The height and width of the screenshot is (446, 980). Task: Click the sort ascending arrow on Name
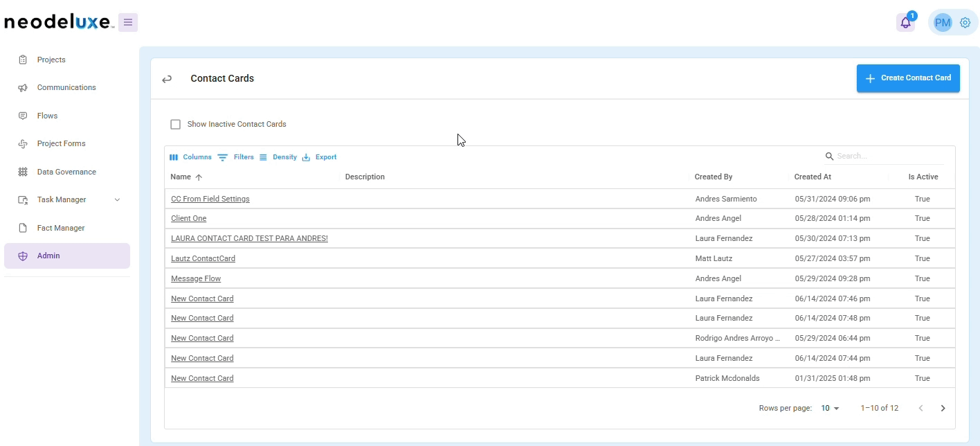click(x=199, y=177)
